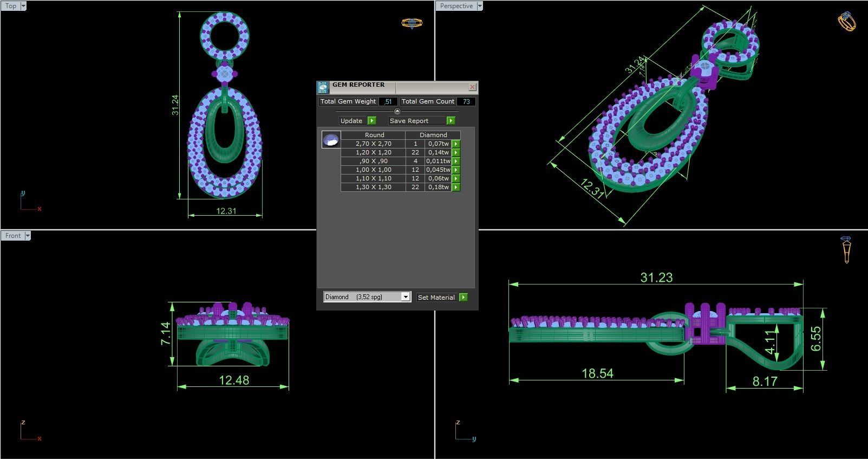The width and height of the screenshot is (868, 459).
Task: Click the 0,14tw weight cell
Action: tap(438, 153)
